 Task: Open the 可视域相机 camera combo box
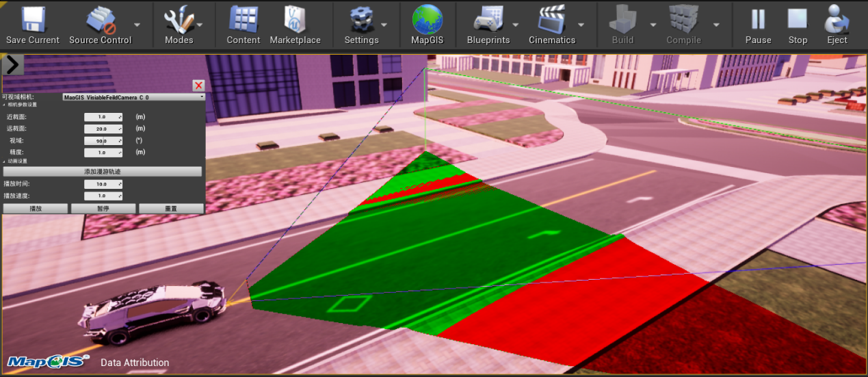pos(133,97)
